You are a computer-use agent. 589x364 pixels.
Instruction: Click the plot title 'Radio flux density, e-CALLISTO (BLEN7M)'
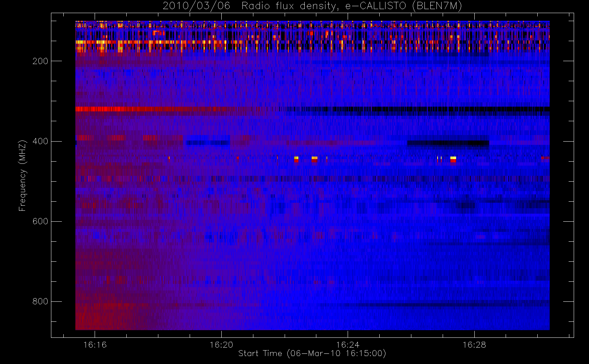[352, 6]
